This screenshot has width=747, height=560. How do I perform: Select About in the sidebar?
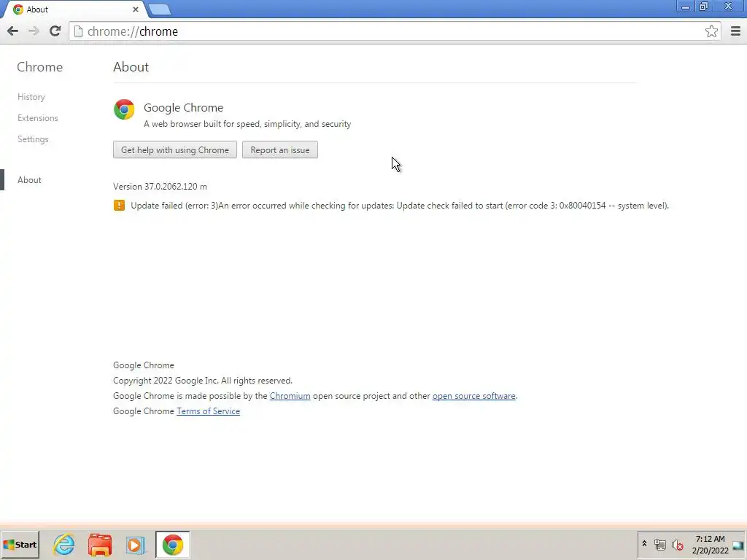point(29,180)
